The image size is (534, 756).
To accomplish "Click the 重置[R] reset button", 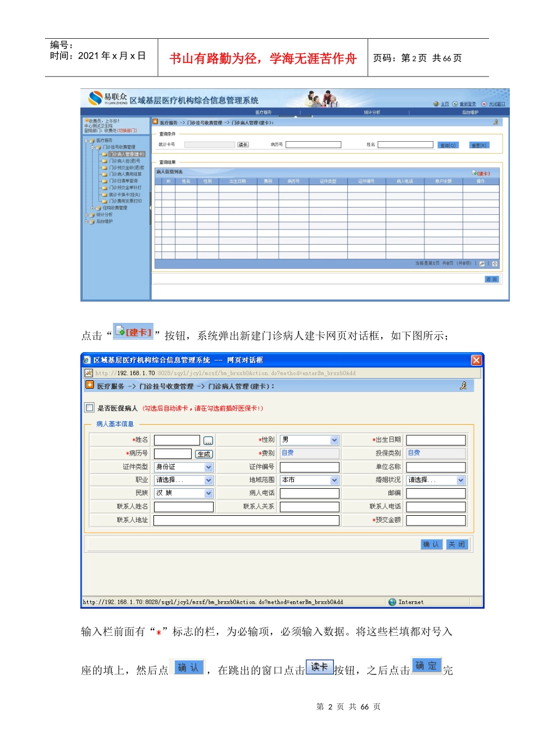I will point(479,145).
